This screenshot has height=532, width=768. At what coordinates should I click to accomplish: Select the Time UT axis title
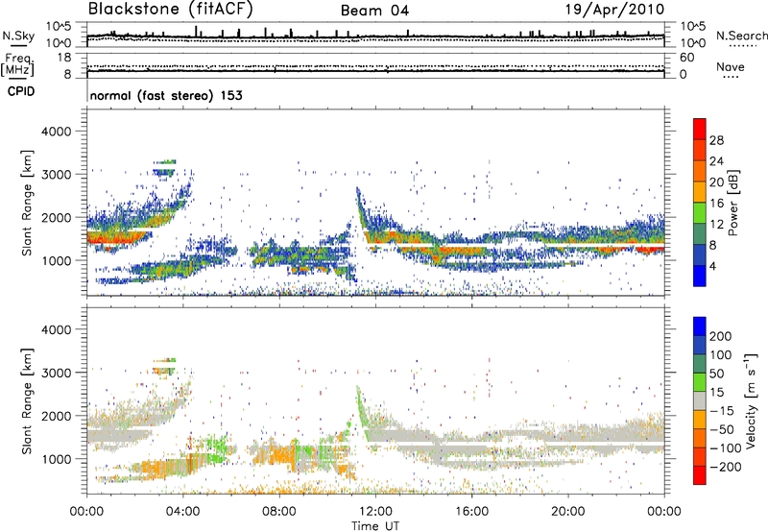[x=375, y=525]
